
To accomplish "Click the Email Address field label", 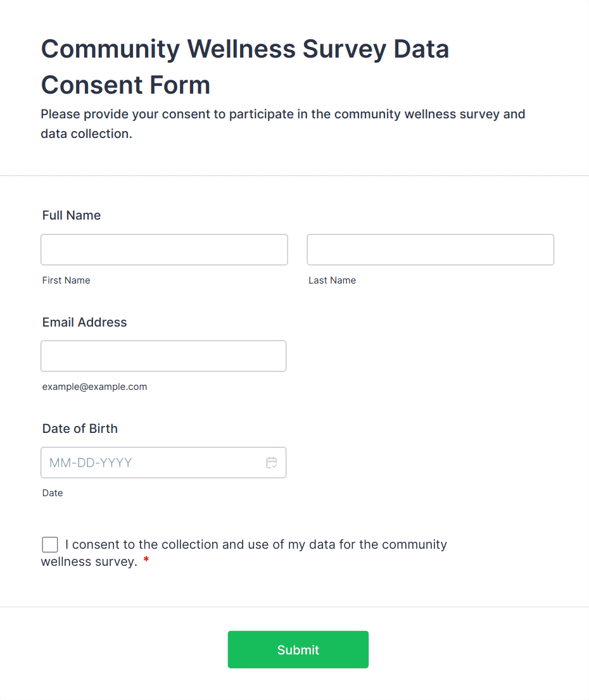I will (x=84, y=322).
